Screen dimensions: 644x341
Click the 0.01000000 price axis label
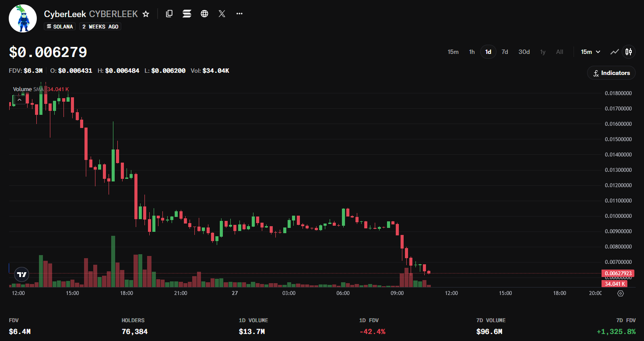tap(619, 216)
